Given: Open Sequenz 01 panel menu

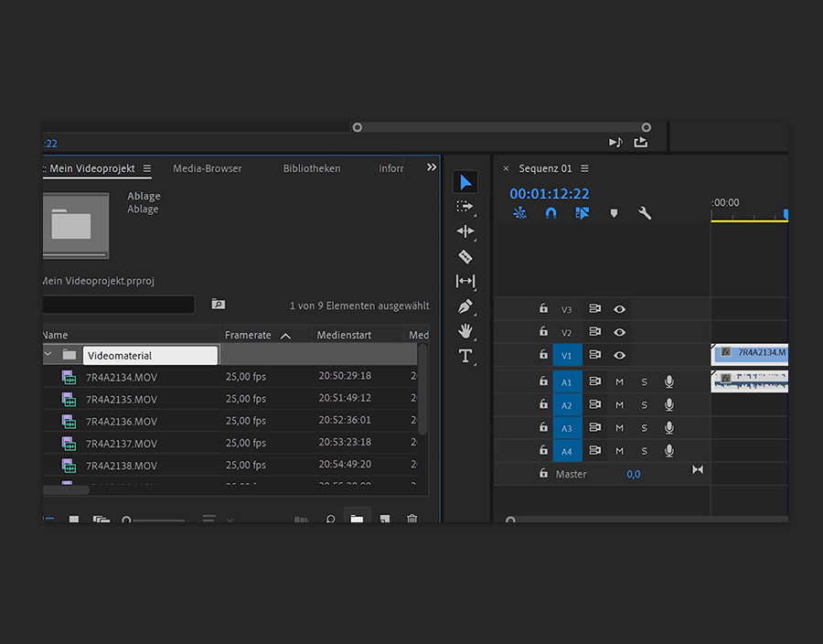Looking at the screenshot, I should 585,168.
